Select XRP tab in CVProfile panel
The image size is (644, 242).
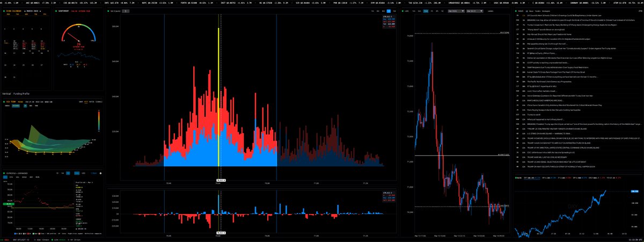[31, 177]
